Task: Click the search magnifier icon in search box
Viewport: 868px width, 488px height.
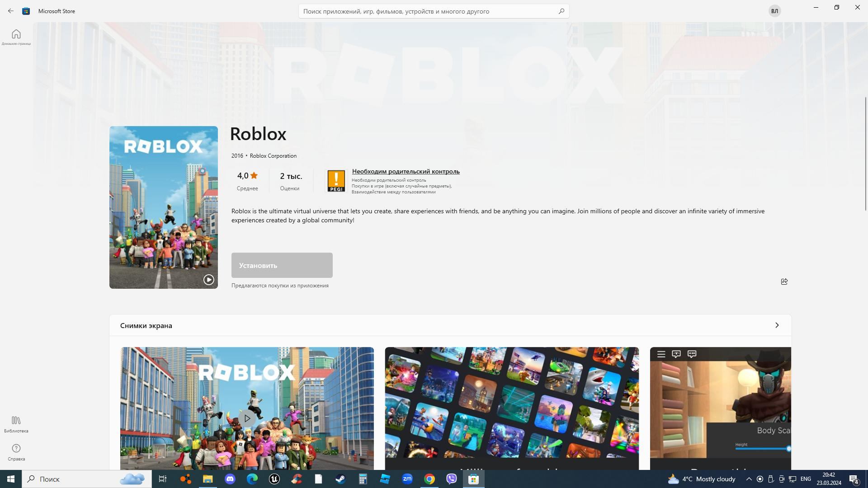Action: click(x=561, y=11)
